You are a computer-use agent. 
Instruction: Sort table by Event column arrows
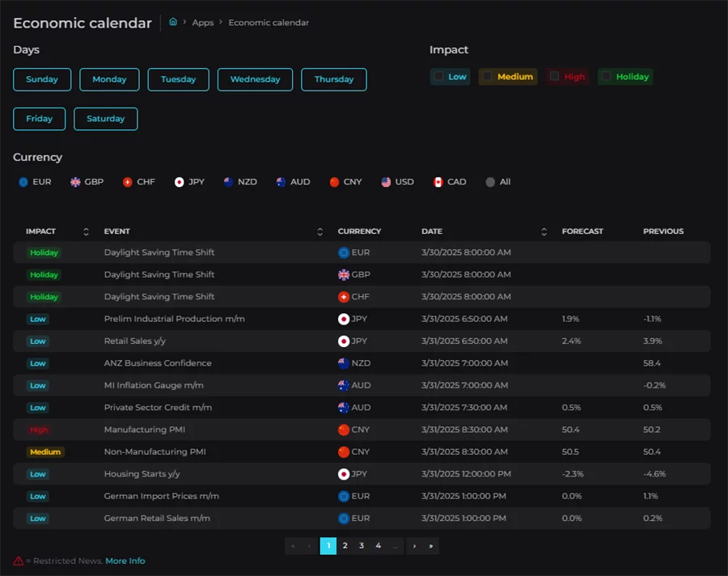point(320,231)
